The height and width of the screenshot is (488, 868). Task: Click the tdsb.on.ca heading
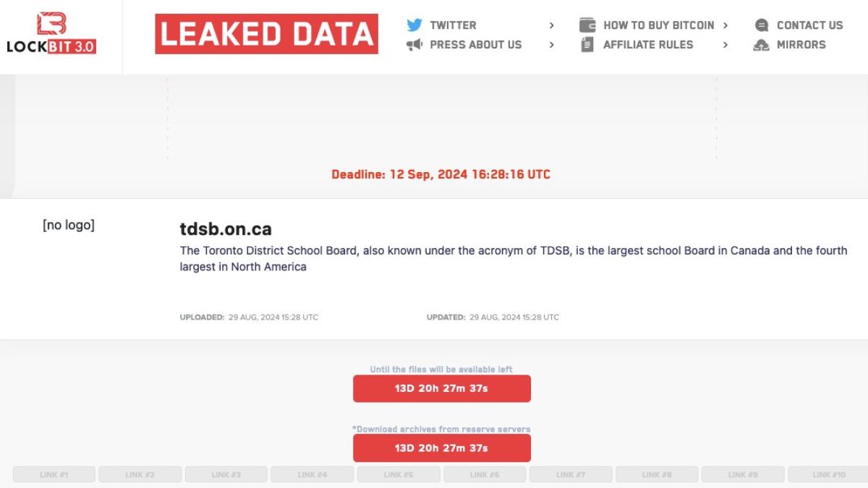tap(226, 229)
